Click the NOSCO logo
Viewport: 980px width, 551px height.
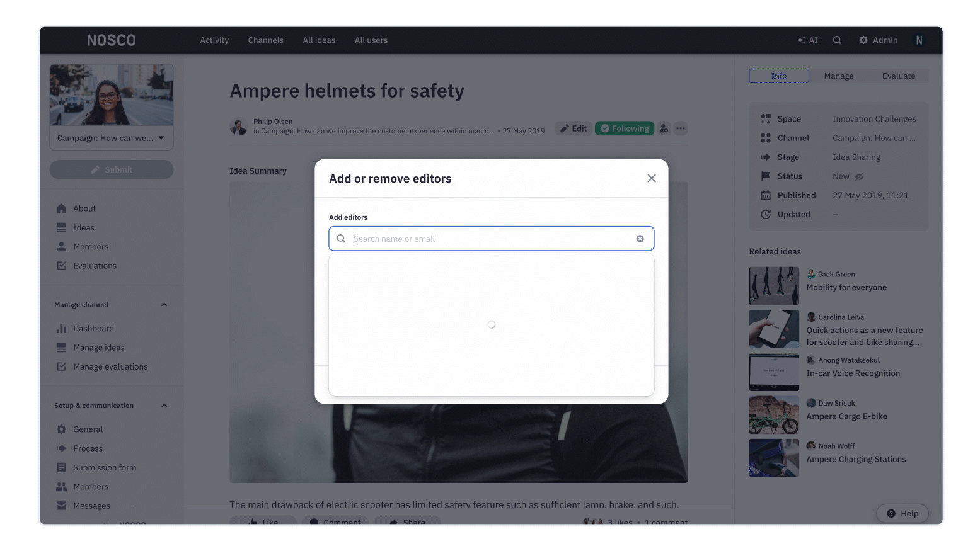point(112,40)
